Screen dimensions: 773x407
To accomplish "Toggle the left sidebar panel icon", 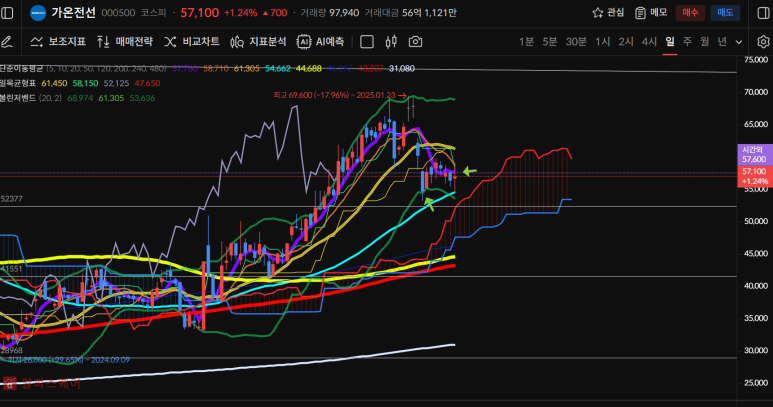I will tap(7, 13).
